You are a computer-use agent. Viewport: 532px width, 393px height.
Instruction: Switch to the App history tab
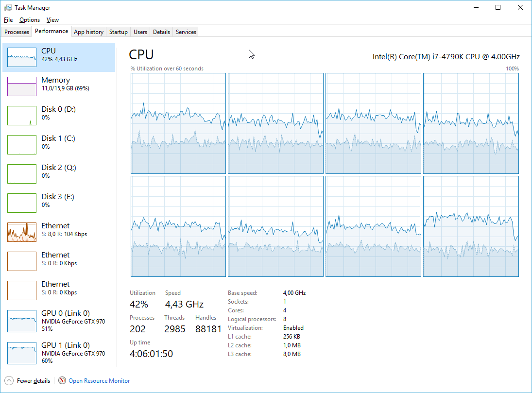[88, 32]
